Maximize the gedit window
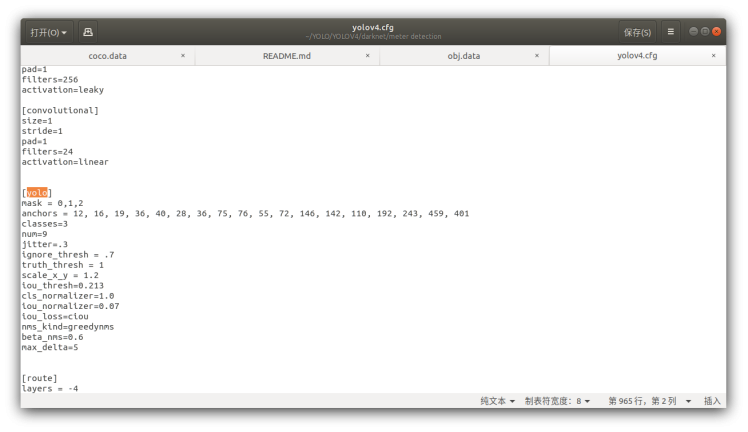The height and width of the screenshot is (432, 748). (x=705, y=31)
